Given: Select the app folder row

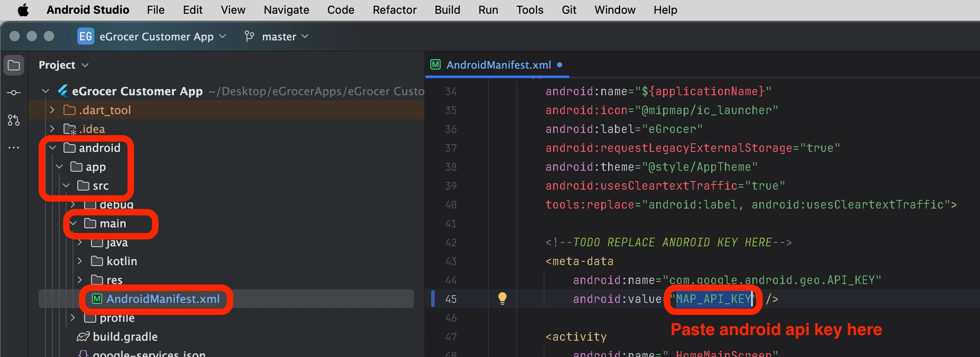Looking at the screenshot, I should pos(226,166).
